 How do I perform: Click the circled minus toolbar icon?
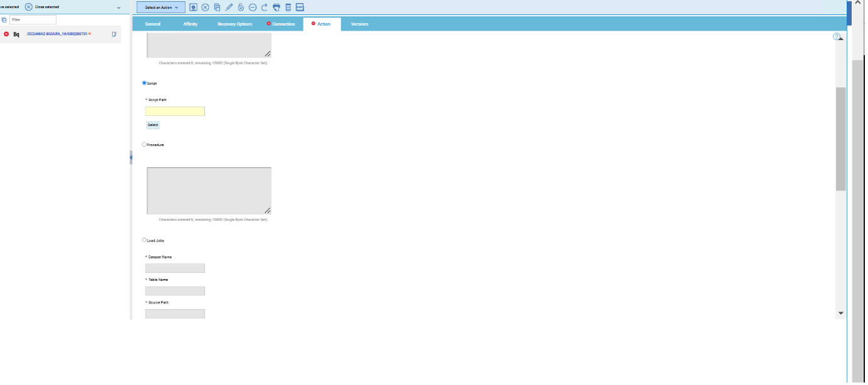click(252, 8)
